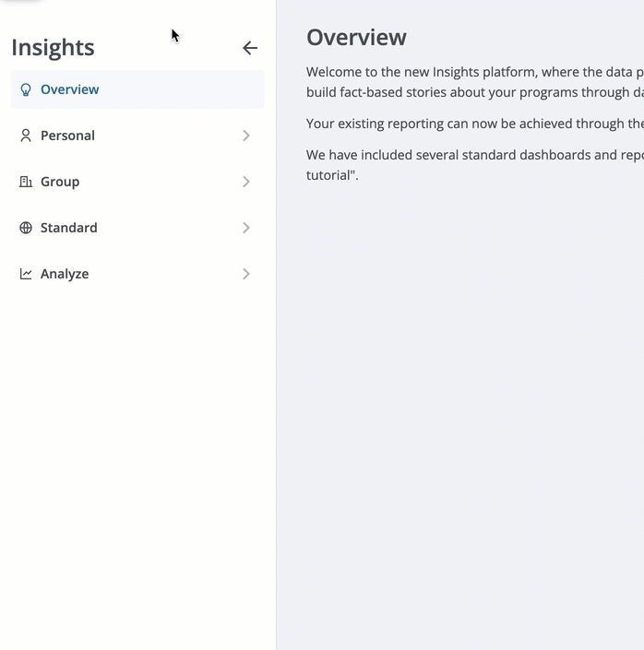Open the Analyze menu item label

[x=65, y=274]
